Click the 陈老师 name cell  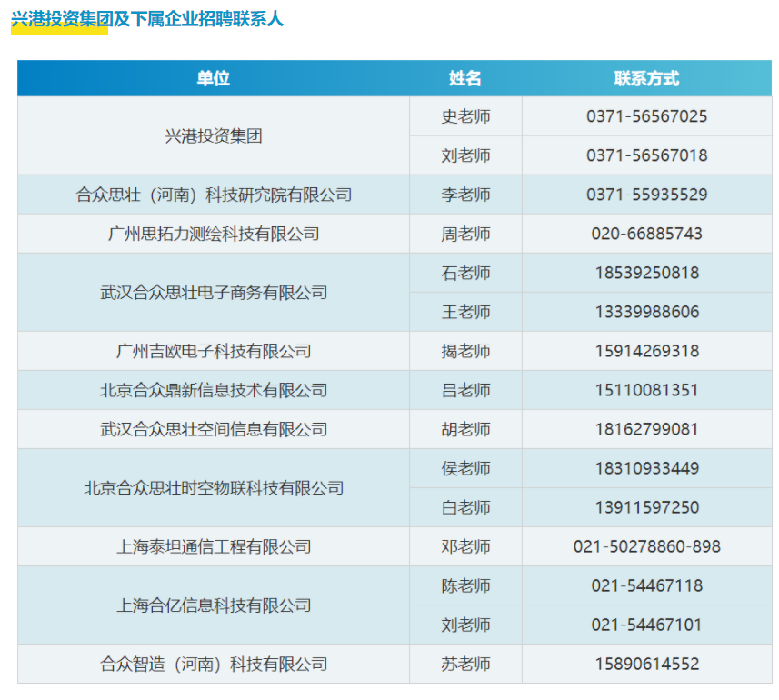(x=465, y=585)
